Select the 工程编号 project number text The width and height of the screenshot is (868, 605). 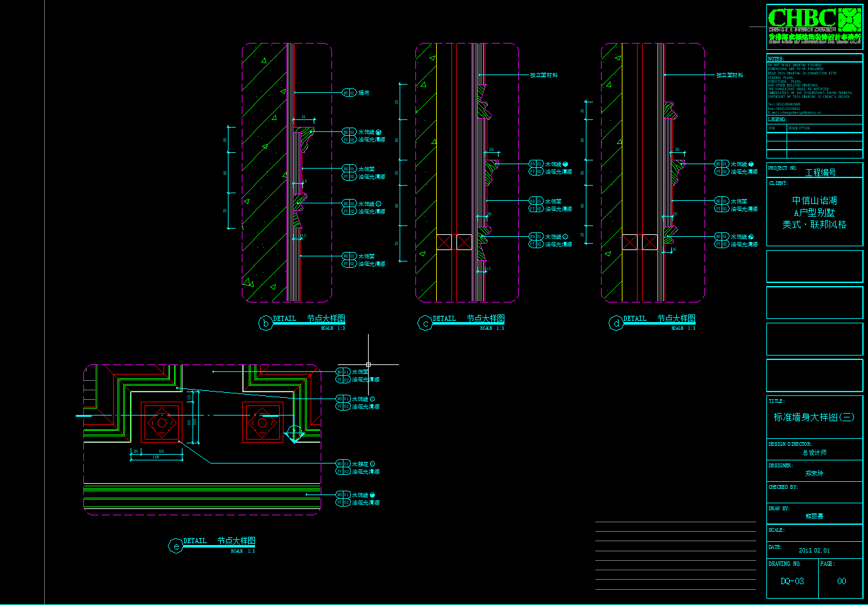click(x=820, y=172)
